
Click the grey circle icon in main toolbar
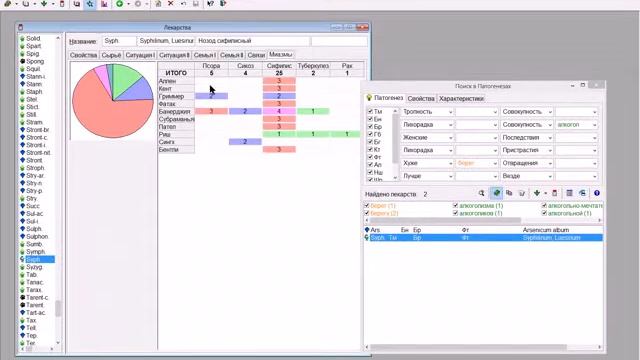click(x=138, y=4)
